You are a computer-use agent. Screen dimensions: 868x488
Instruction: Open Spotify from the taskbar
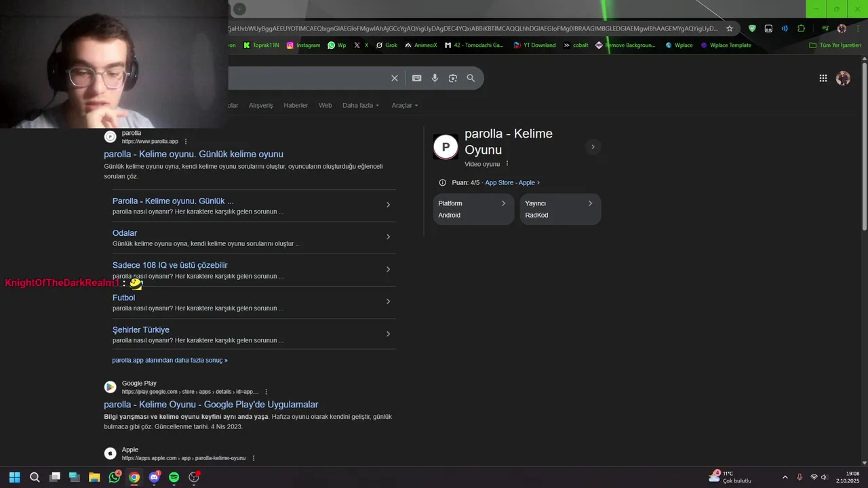pyautogui.click(x=174, y=477)
